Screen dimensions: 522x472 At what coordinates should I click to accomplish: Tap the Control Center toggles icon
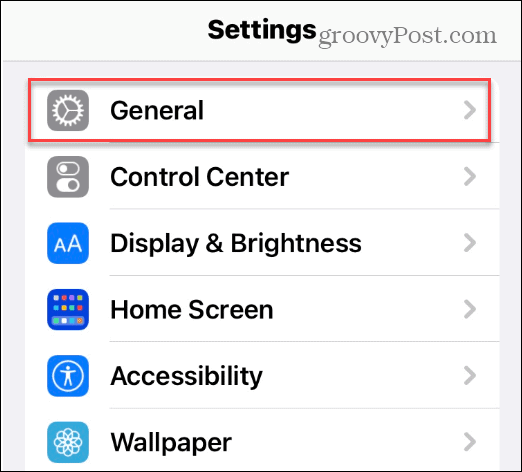tap(68, 177)
